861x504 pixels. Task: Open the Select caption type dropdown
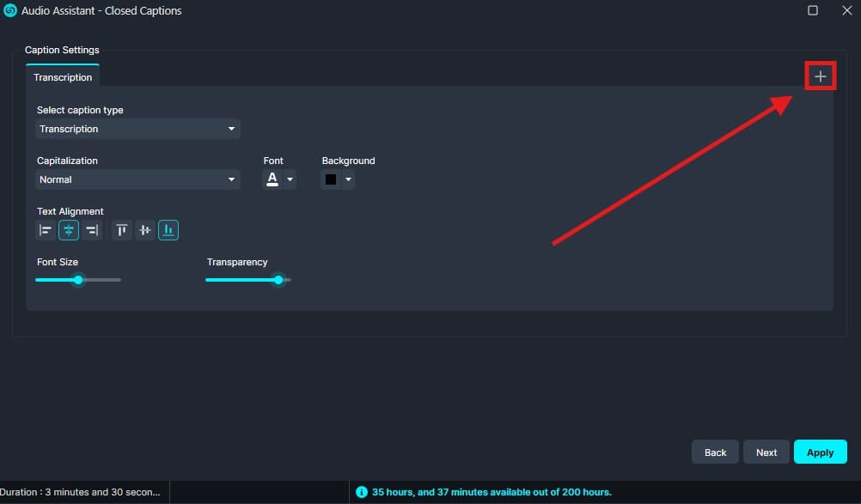(137, 129)
